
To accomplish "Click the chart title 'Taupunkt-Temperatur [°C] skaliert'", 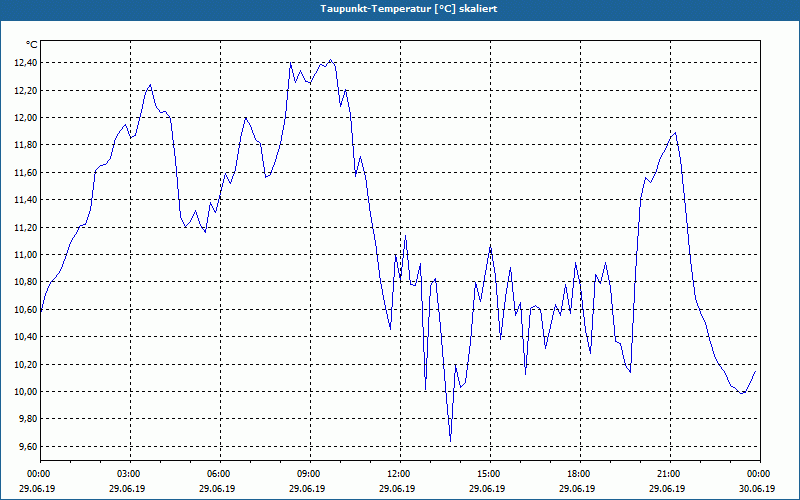I will pos(409,9).
